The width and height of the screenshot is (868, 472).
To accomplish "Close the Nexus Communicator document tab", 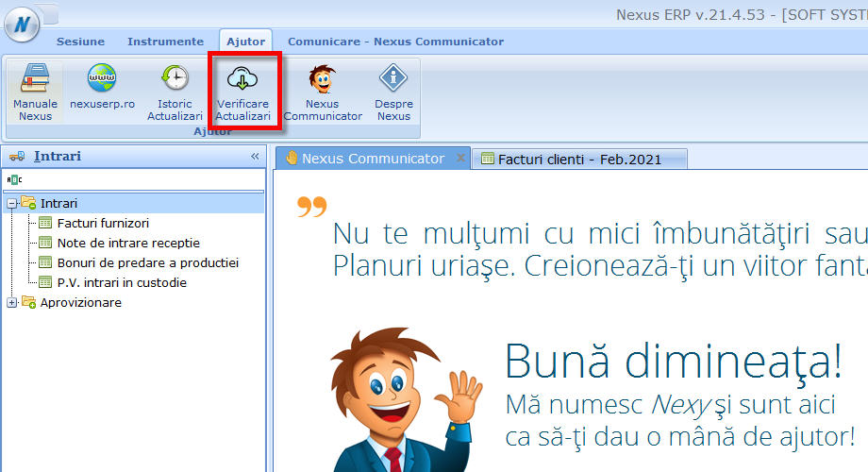I will [x=460, y=158].
